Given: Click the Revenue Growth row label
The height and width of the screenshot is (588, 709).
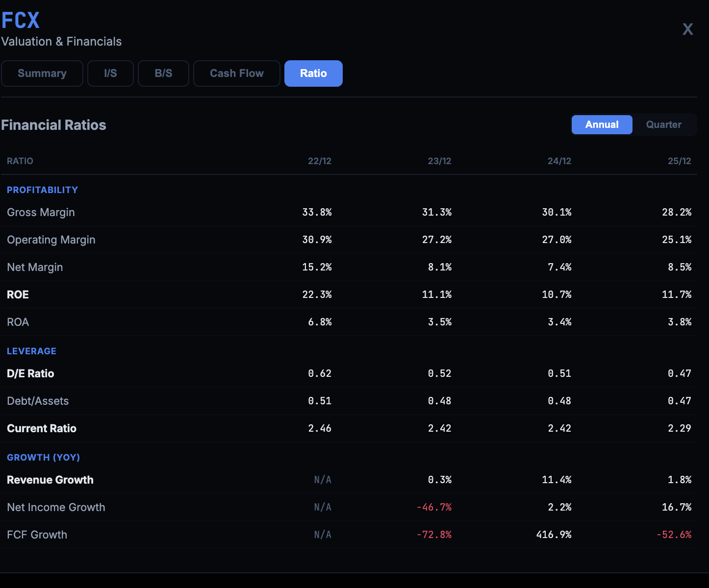Looking at the screenshot, I should [x=50, y=480].
